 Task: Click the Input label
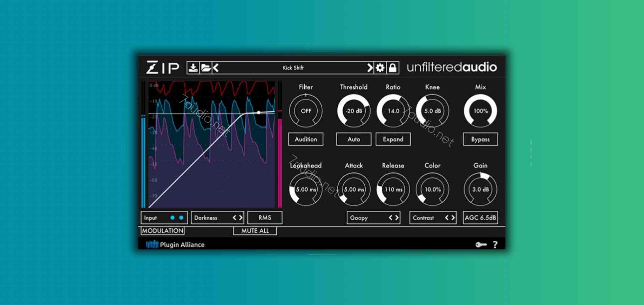[150, 218]
